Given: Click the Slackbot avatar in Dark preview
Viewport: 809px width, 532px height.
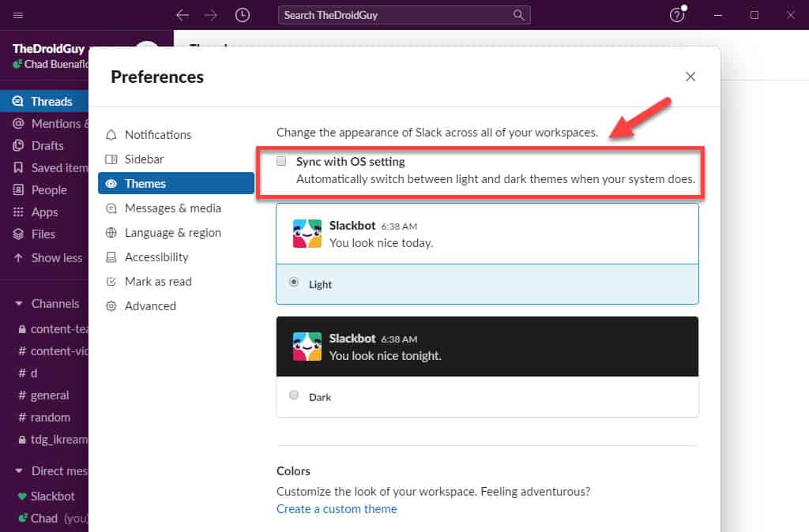Looking at the screenshot, I should tap(307, 347).
